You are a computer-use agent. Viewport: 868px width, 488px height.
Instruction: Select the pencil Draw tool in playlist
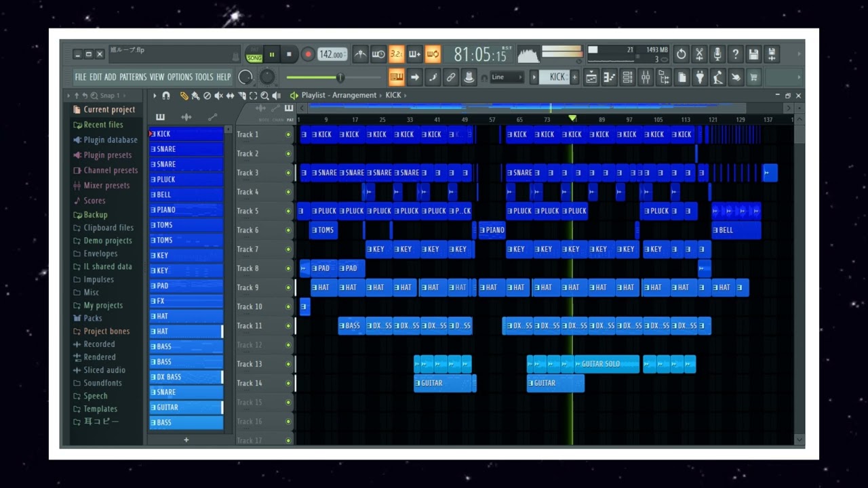click(184, 96)
